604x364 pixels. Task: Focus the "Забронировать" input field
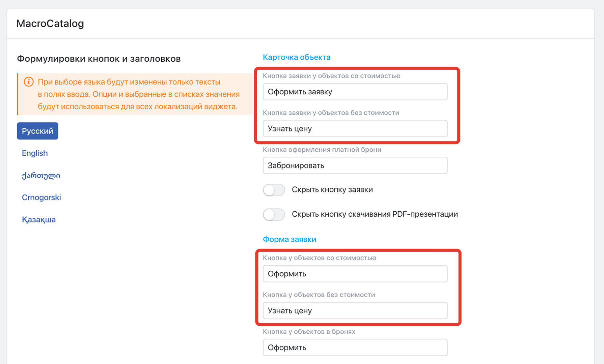[x=355, y=165]
